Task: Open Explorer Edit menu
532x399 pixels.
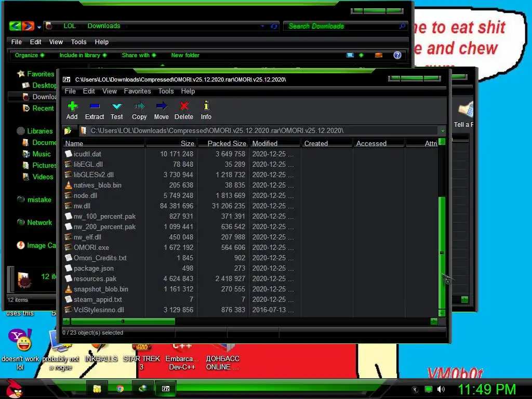Action: (x=36, y=42)
